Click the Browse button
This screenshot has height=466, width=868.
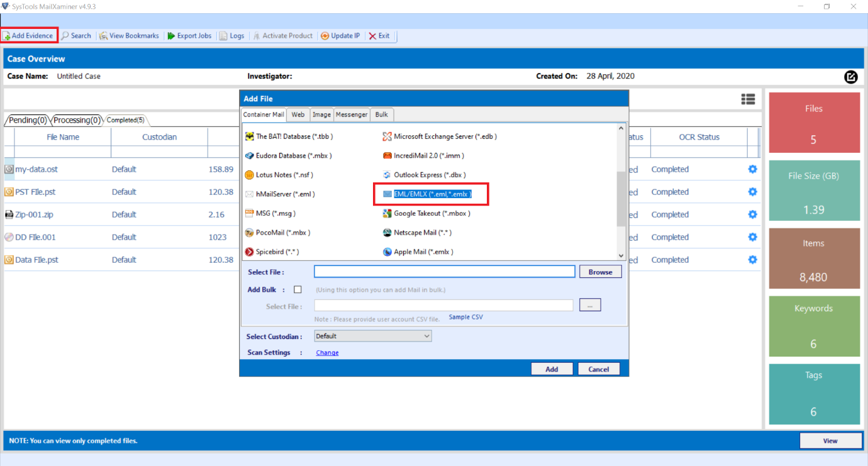[x=601, y=272]
